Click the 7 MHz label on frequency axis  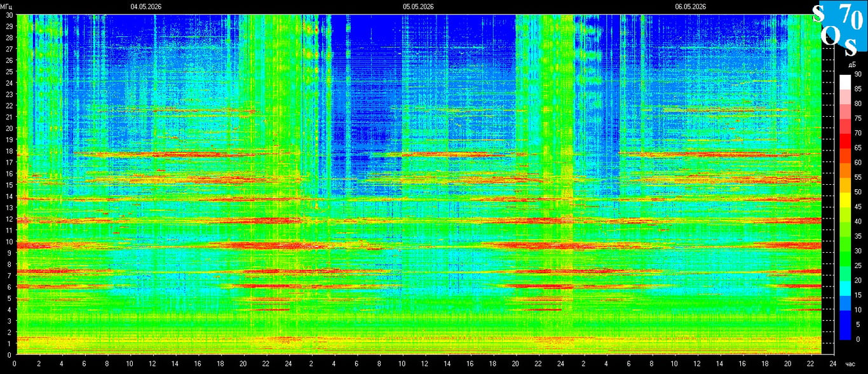point(11,276)
